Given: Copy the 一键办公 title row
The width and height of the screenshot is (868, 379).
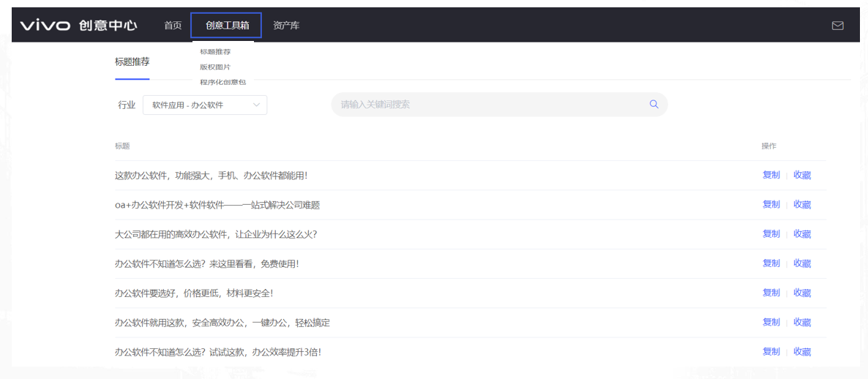Looking at the screenshot, I should 771,322.
